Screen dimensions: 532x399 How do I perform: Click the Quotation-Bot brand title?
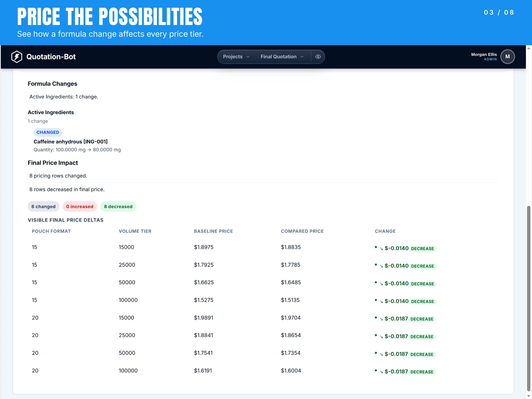[51, 57]
